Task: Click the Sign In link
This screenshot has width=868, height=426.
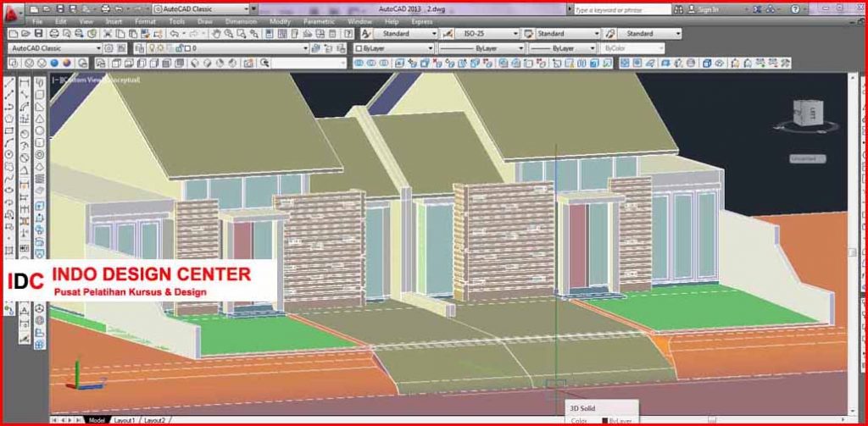Action: click(708, 9)
